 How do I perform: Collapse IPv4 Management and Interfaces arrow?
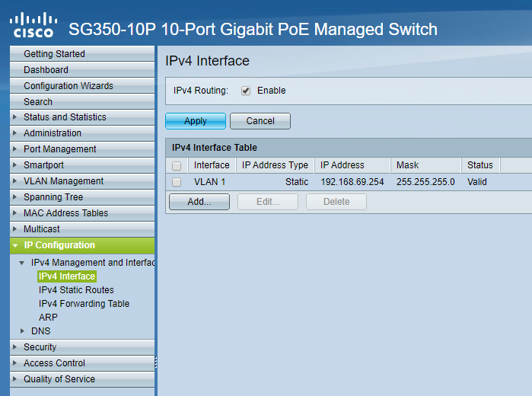[x=22, y=263]
